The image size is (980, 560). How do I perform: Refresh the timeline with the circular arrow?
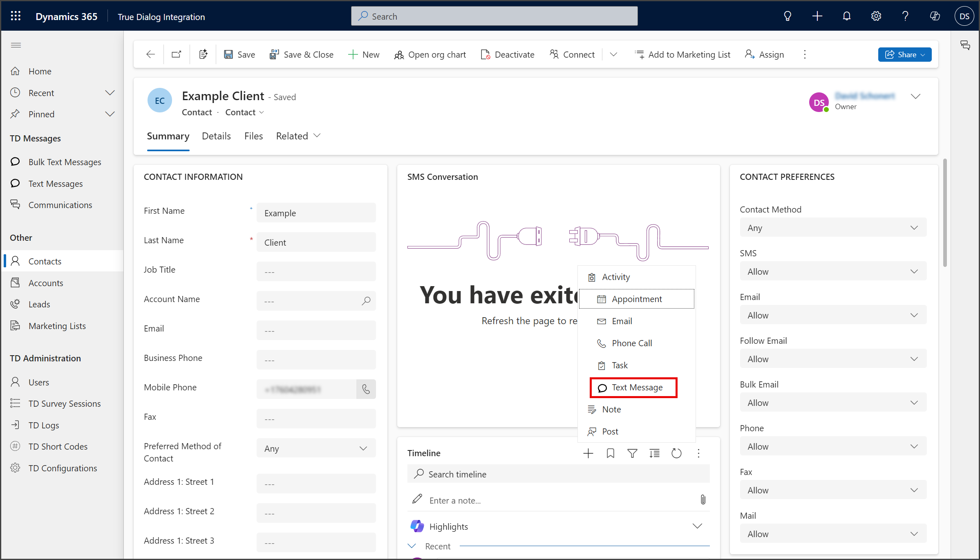[x=676, y=453]
